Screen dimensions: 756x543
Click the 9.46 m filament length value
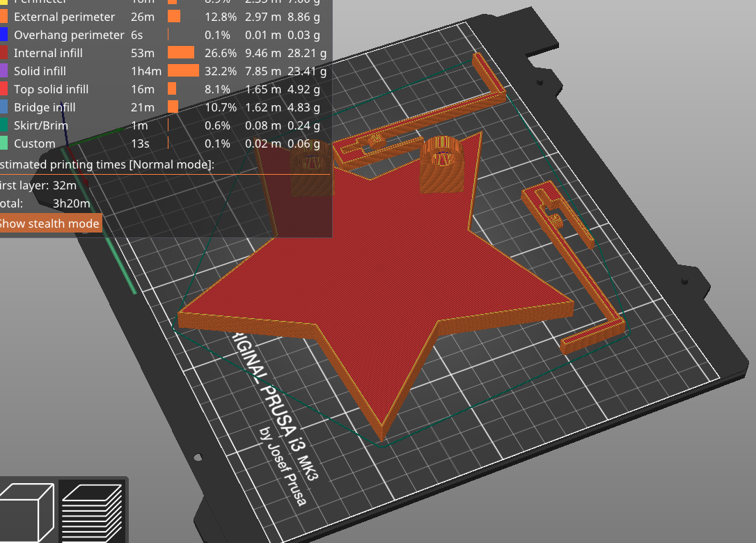tap(262, 53)
